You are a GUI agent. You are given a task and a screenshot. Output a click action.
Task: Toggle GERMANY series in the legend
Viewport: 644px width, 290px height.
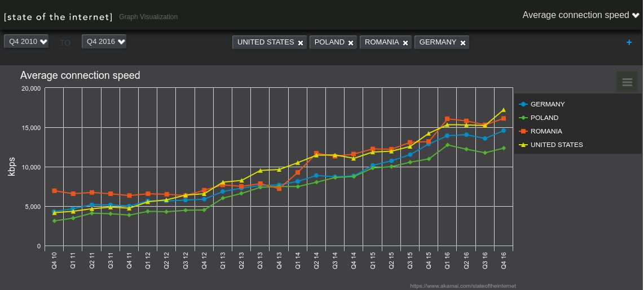[542, 104]
